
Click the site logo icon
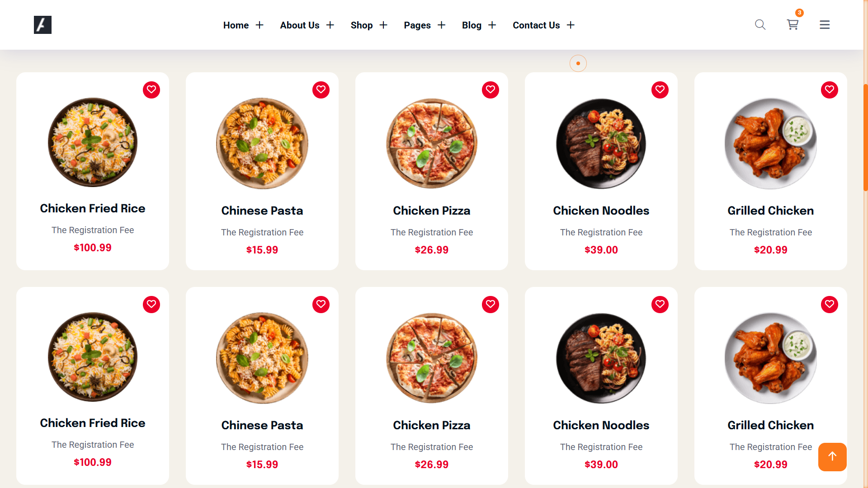coord(42,25)
